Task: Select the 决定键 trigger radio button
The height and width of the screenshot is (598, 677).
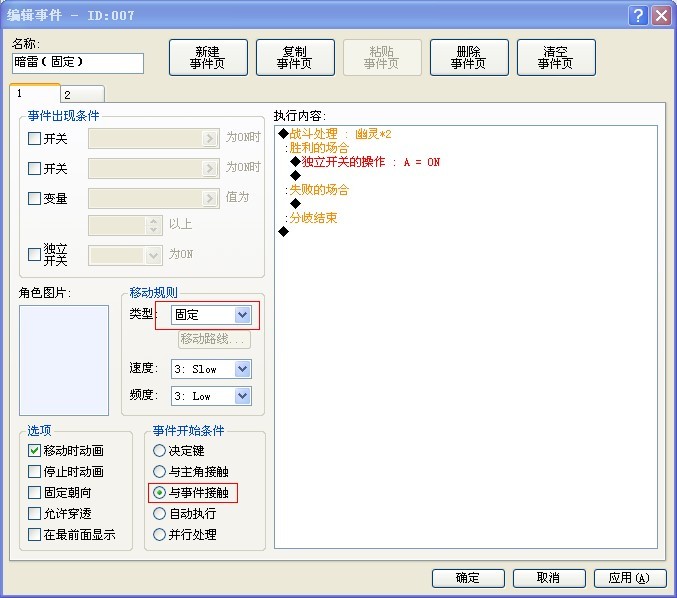Action: [x=159, y=450]
